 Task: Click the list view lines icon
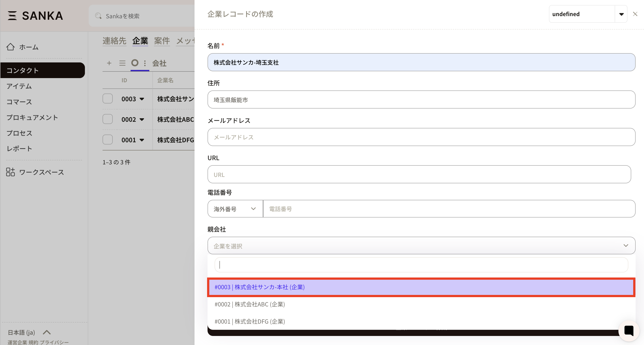coord(122,63)
